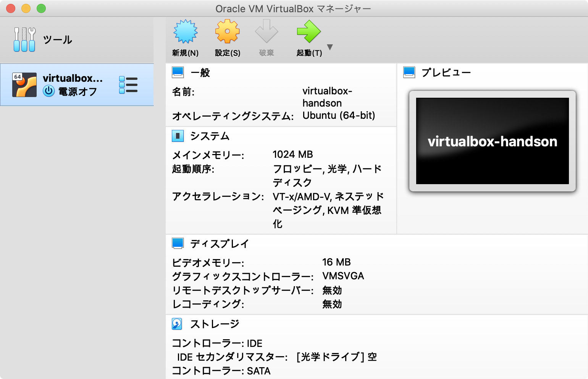Image resolution: width=588 pixels, height=379 pixels.
Task: Click the Ubuntu (64-bit) value
Action: pos(339,115)
